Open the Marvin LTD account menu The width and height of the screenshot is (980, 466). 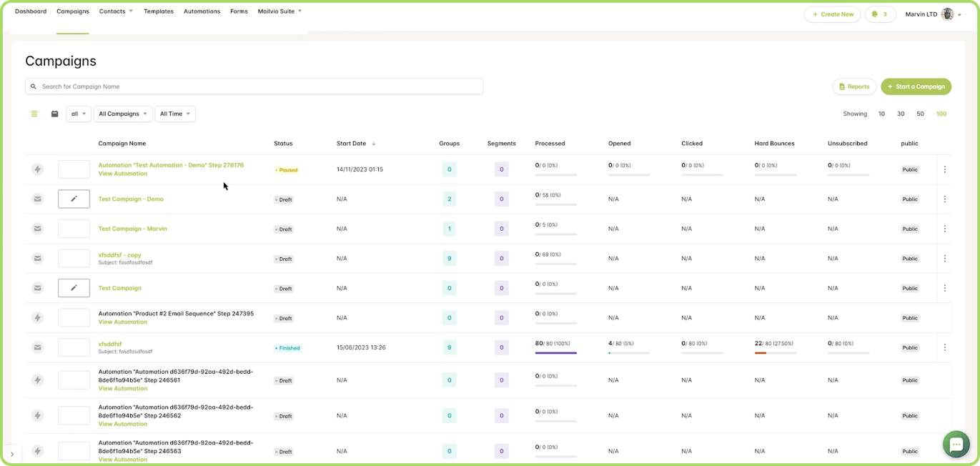[x=933, y=14]
